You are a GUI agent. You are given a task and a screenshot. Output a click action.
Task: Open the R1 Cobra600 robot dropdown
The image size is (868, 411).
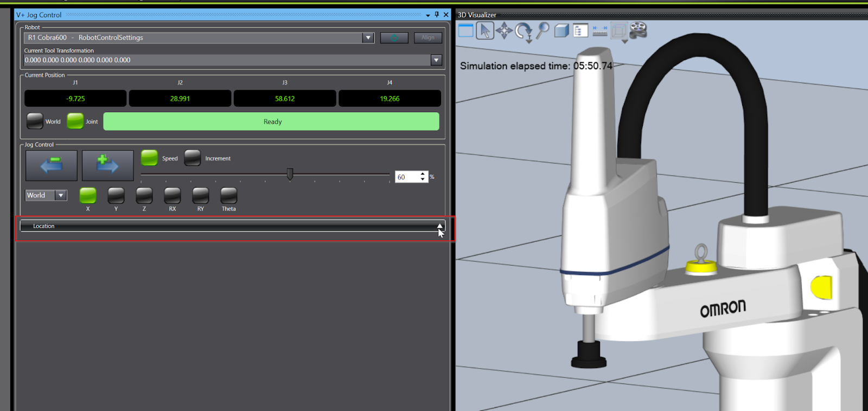368,37
